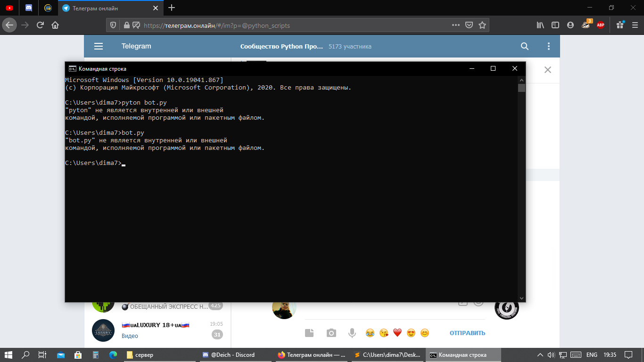Open Mail app from taskbar
This screenshot has width=644, height=362.
coord(61,355)
